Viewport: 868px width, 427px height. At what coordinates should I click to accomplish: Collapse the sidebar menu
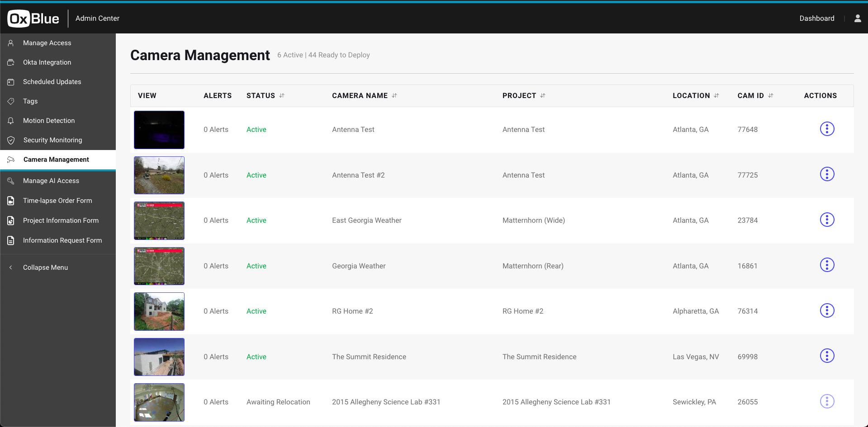[x=45, y=267]
